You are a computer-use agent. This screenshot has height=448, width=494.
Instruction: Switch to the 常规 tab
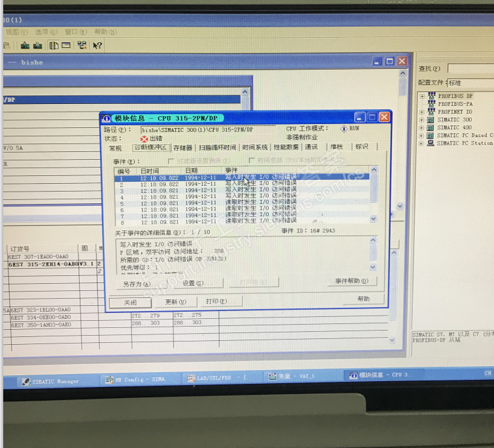point(116,148)
